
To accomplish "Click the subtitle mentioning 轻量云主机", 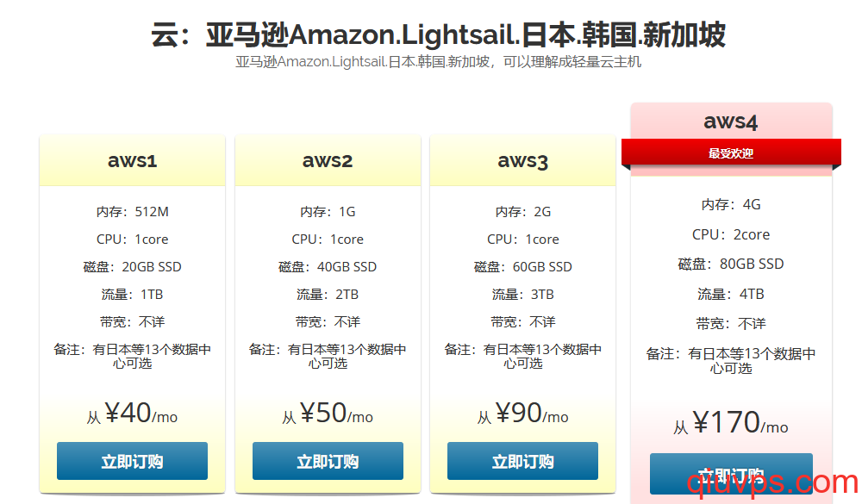I will (x=438, y=61).
